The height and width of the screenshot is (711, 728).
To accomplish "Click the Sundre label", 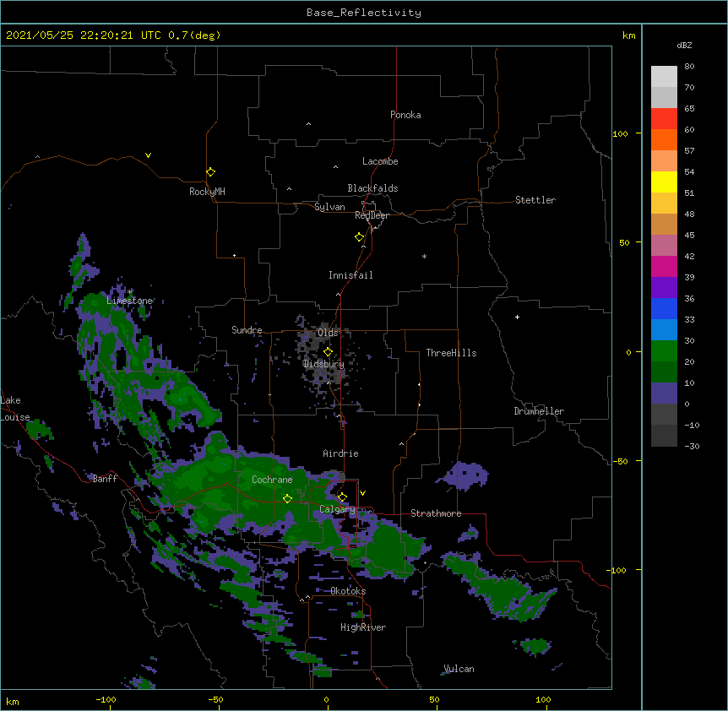I will (x=247, y=330).
